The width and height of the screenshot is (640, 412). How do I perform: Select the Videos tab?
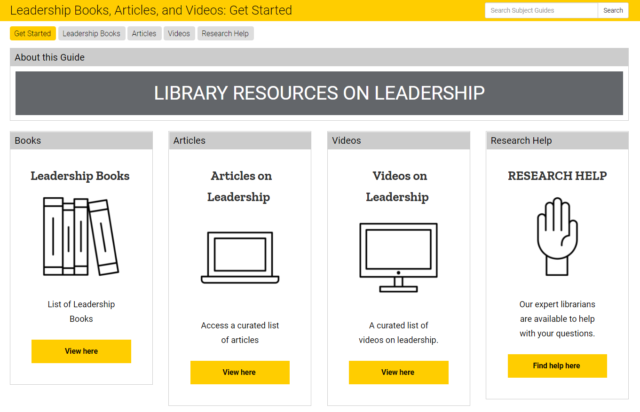[x=179, y=33]
